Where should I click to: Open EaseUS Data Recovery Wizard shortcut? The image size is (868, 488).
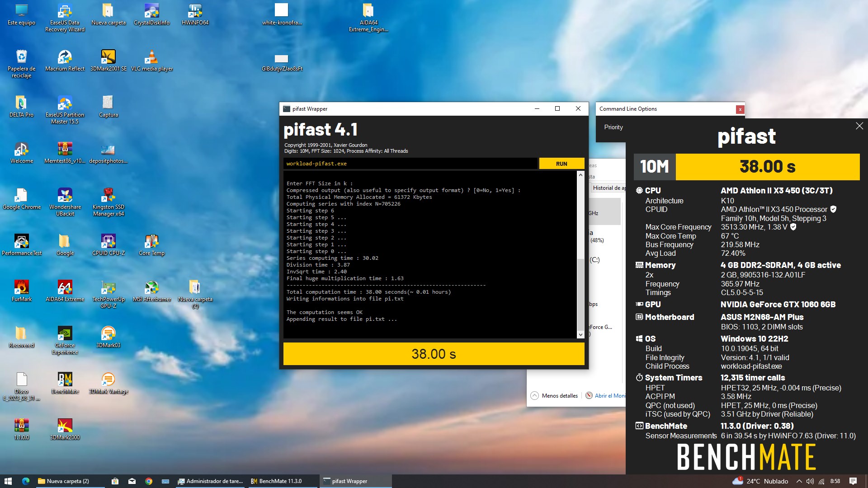[65, 18]
